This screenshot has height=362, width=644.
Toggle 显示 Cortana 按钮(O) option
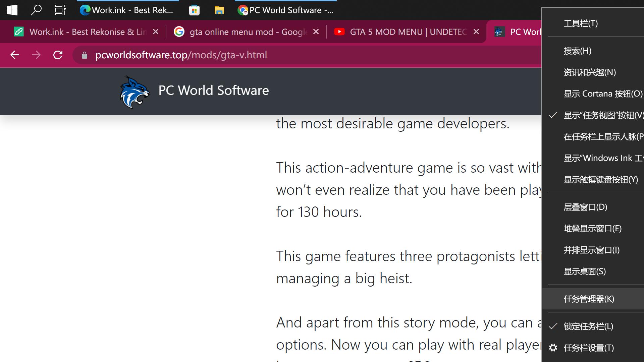click(603, 94)
